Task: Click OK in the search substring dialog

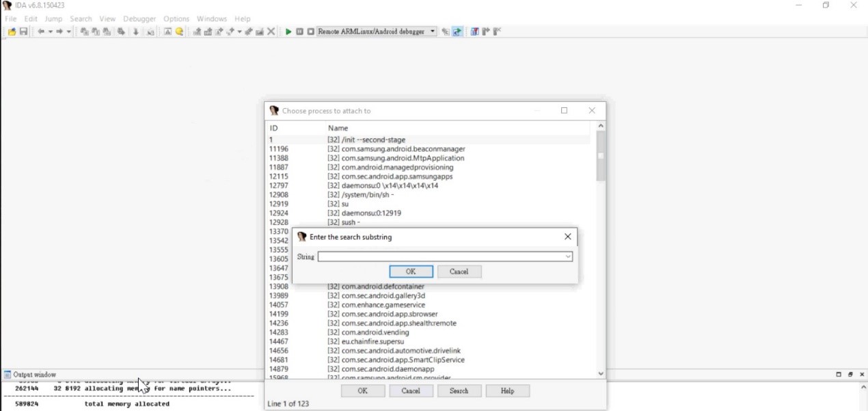Action: coord(411,271)
